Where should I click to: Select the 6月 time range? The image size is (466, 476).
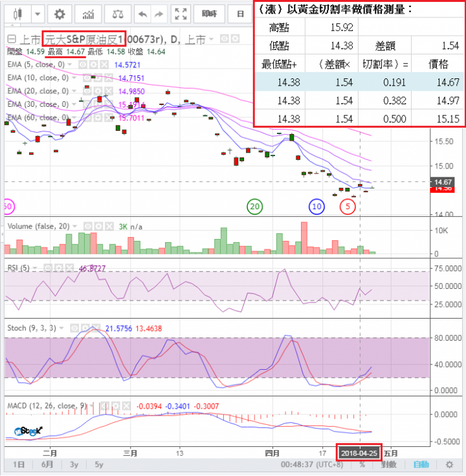click(47, 464)
